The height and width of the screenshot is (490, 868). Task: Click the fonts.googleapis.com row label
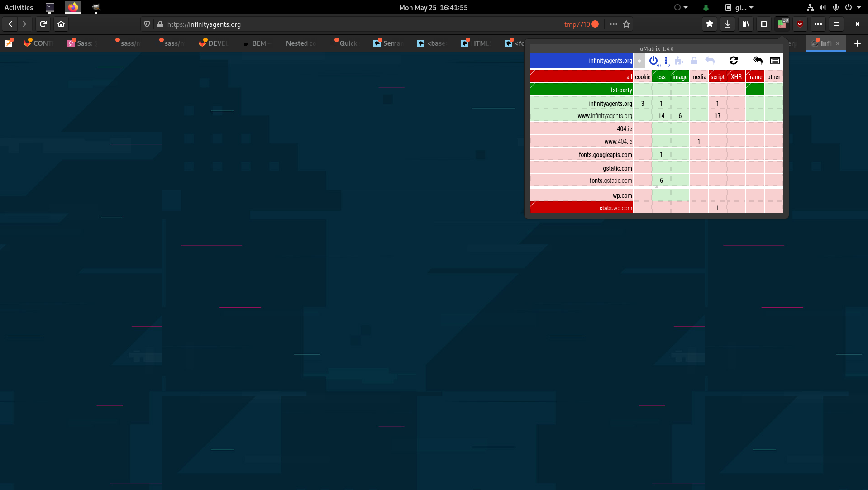(x=582, y=155)
